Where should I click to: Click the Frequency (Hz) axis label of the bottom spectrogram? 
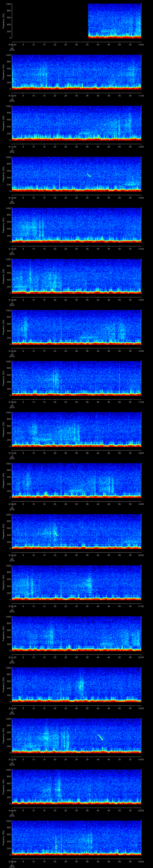click(3, 837)
